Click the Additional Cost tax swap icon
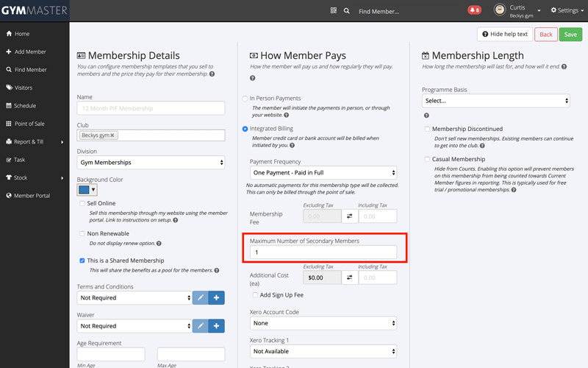Viewport: 588px width, 368px height. click(351, 277)
